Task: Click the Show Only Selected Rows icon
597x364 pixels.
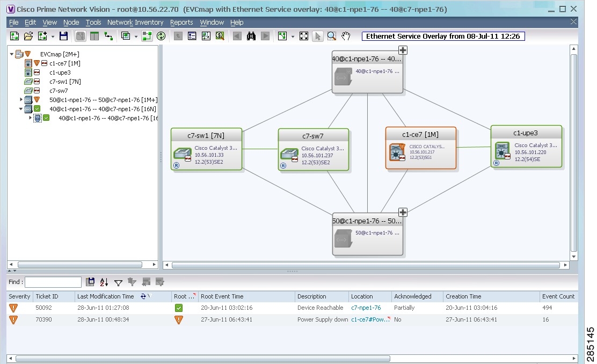Action: pos(160,282)
